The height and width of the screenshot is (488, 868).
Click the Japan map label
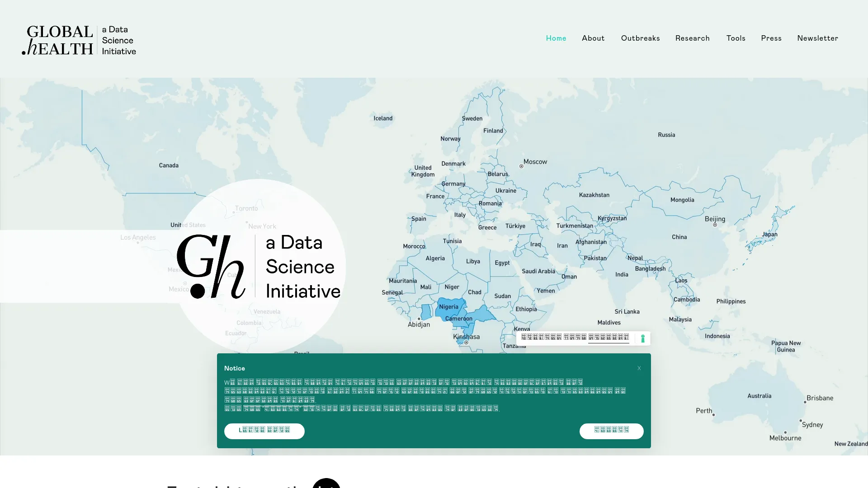(769, 234)
